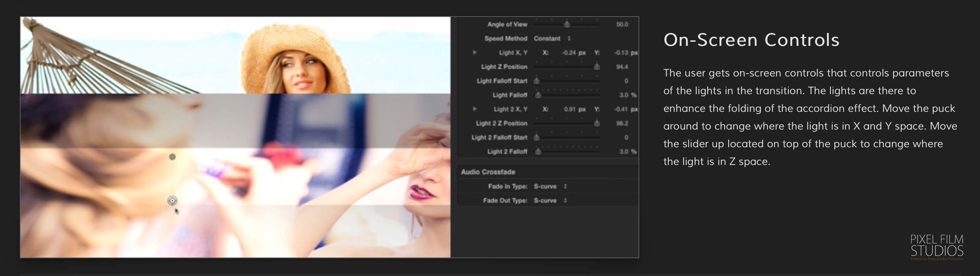Click the Light 2 X, Y X value 0.91
Viewport: 980px width, 276px height.
[570, 109]
